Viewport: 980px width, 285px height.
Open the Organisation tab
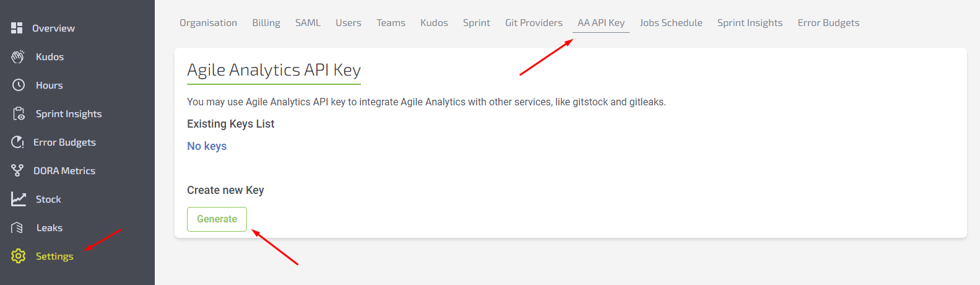point(208,23)
